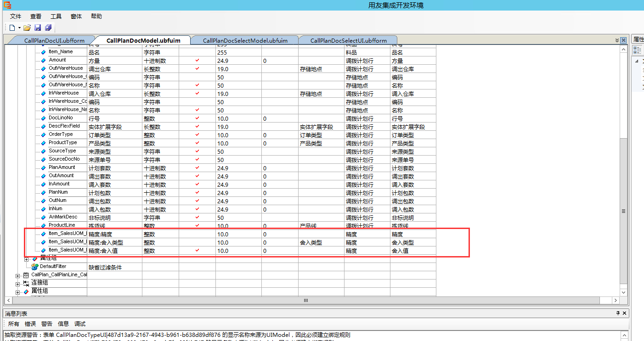Viewport: 644px width, 341px height.
Task: Click the Open folder toolbar icon
Action: 27,28
